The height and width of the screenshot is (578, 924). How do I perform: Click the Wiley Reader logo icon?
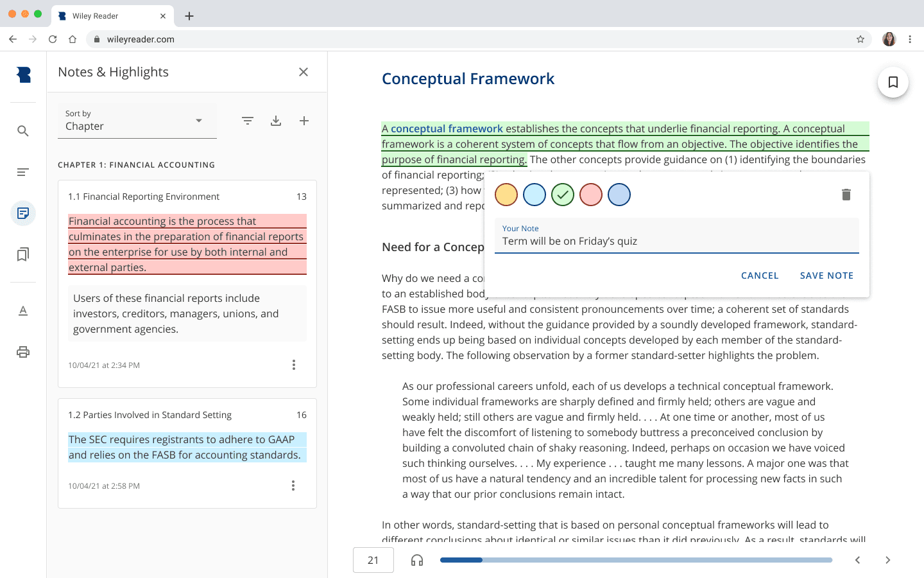click(24, 75)
